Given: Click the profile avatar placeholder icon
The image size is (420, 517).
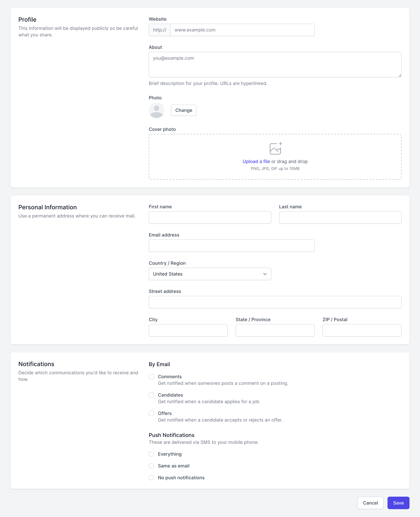Looking at the screenshot, I should (x=157, y=110).
